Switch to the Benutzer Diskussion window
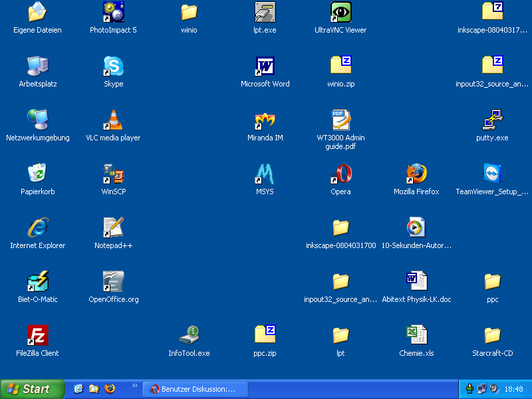 click(x=195, y=388)
